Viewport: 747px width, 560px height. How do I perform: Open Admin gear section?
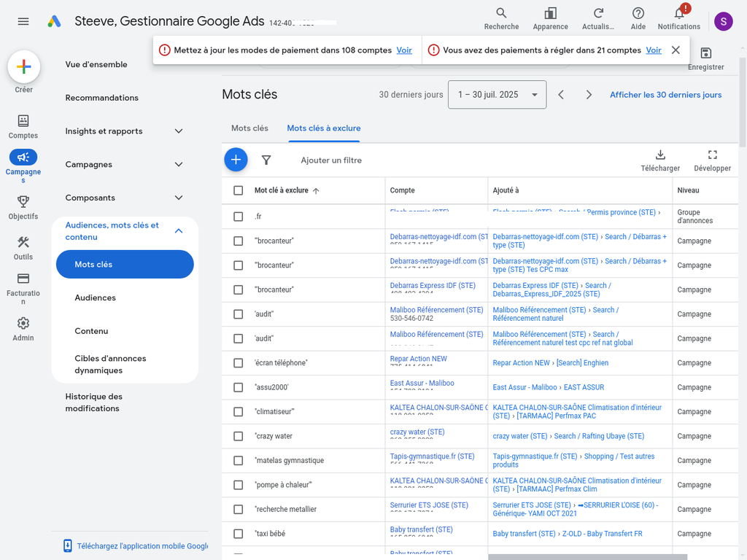point(23,330)
